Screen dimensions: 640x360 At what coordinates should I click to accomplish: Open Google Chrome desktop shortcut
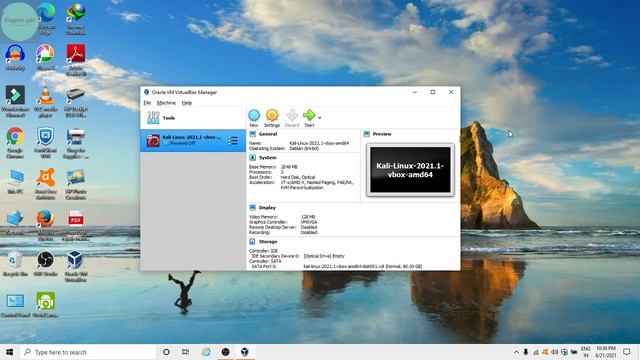point(15,142)
